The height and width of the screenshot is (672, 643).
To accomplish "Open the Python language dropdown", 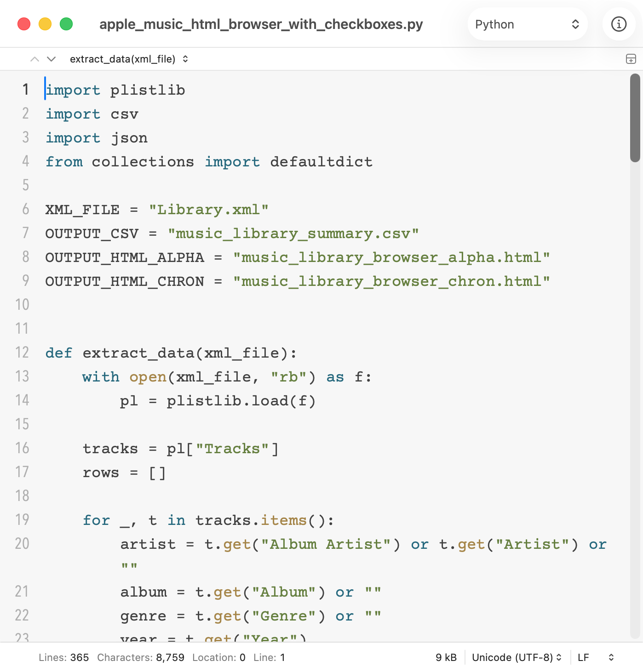I will click(528, 24).
